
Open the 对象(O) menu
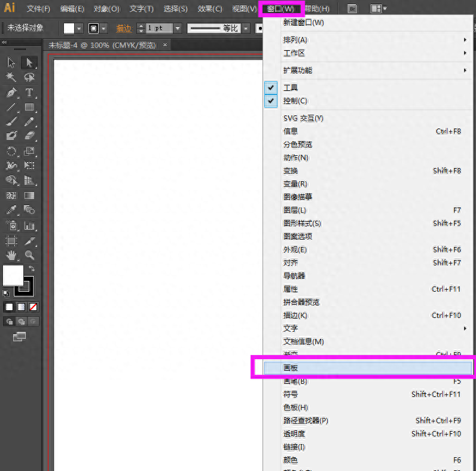click(x=106, y=9)
